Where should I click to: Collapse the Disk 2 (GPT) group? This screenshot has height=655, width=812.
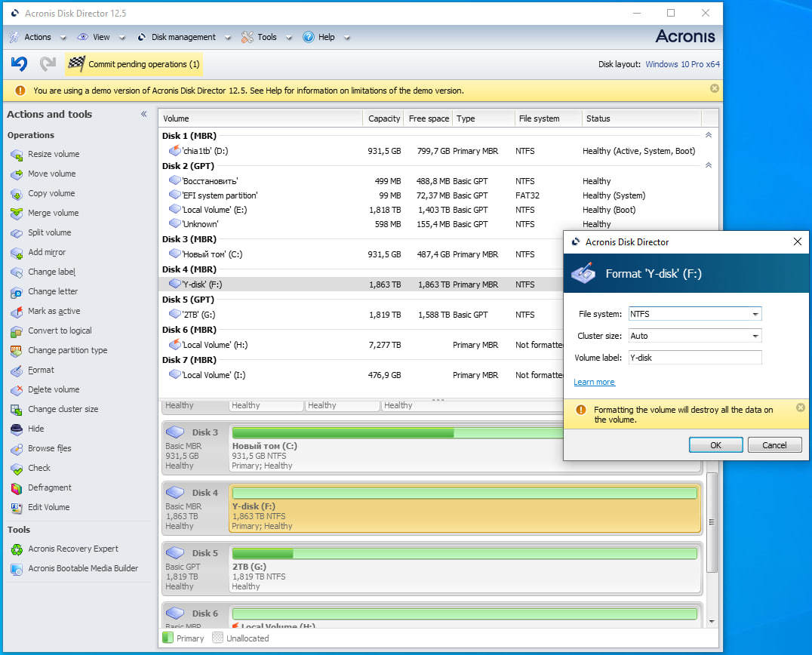(x=709, y=165)
